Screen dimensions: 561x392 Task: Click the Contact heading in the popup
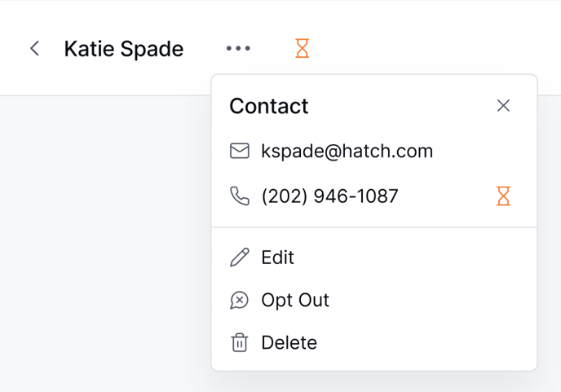(x=268, y=106)
